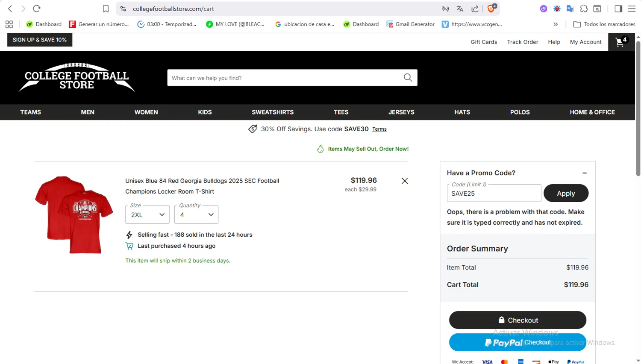Open the Georgia Bulldogs T-Shirt product title
Image resolution: width=641 pixels, height=364 pixels.
click(x=202, y=186)
